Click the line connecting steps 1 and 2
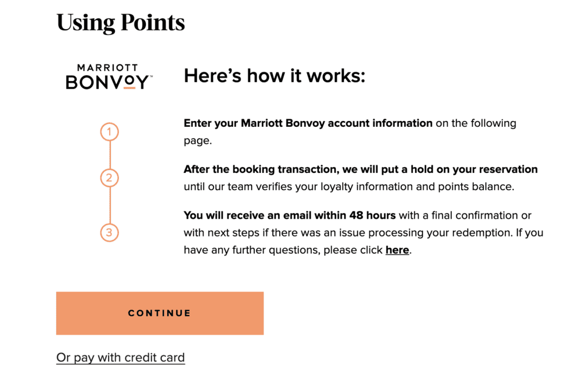Image resolution: width=588 pixels, height=376 pixels. coord(109,155)
